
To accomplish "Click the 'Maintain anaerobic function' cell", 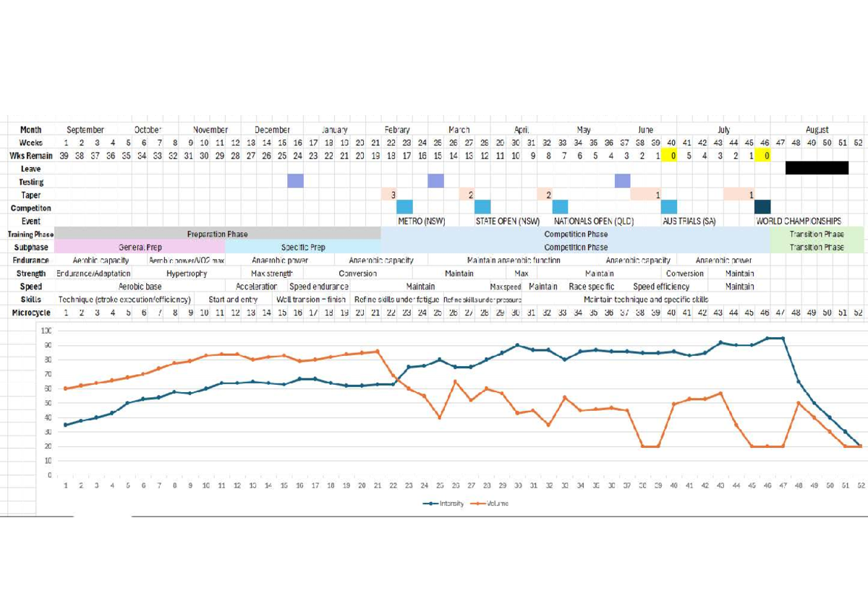I will tap(514, 260).
